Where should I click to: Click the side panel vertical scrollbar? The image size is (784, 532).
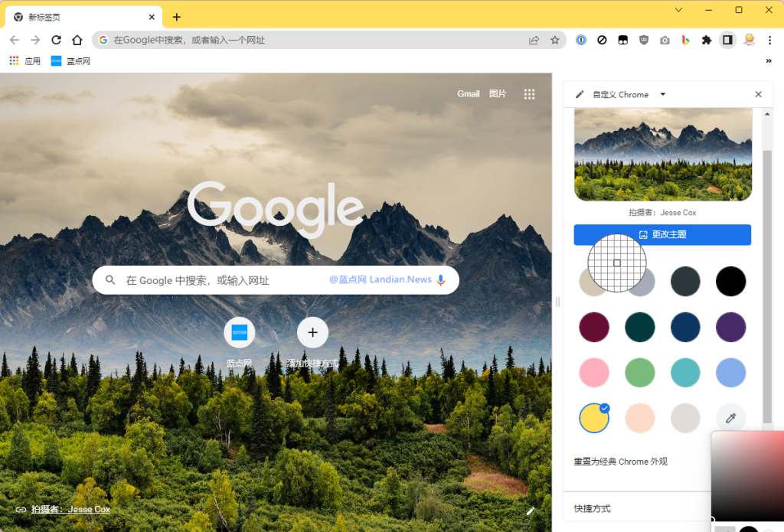coord(767,286)
